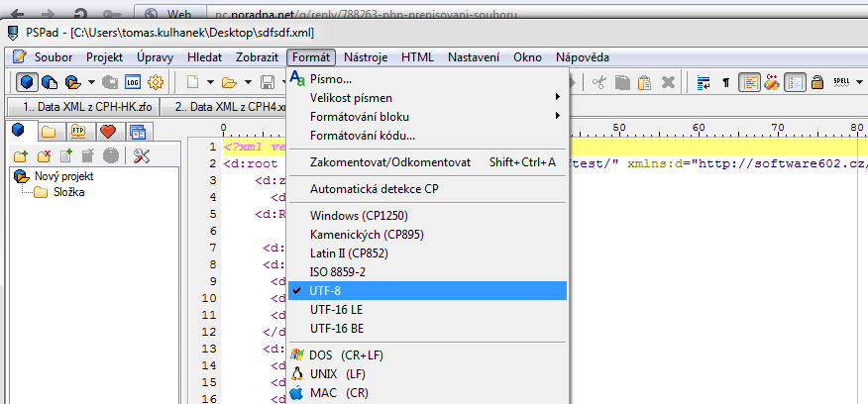Click the add file to project icon
The width and height of the screenshot is (868, 404).
pyautogui.click(x=66, y=156)
